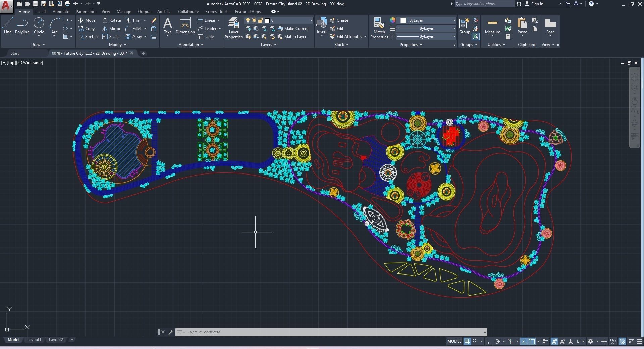Screen dimensions: 644x349
Task: Activate the Copy command
Action: pos(87,29)
